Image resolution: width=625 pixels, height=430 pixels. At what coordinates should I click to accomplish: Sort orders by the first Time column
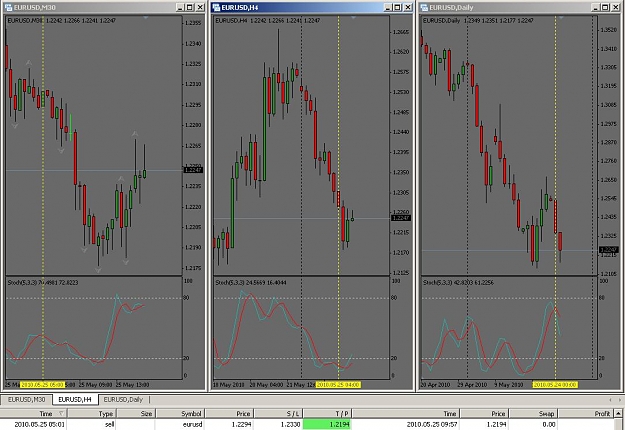point(33,413)
